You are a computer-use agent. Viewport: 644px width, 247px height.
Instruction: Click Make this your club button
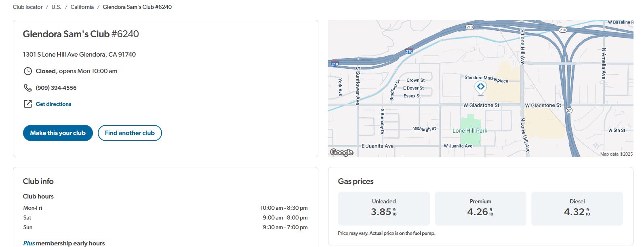pos(58,133)
